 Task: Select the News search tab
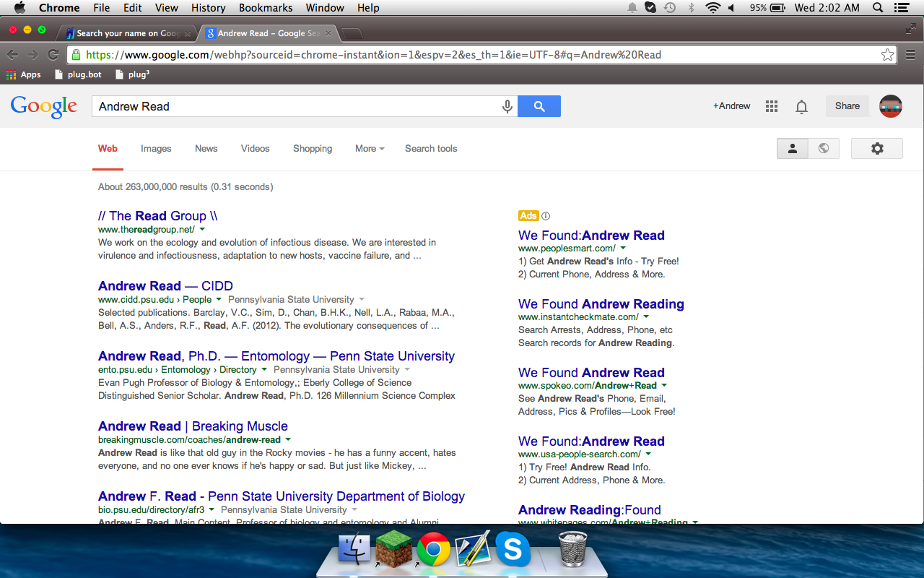(x=206, y=148)
